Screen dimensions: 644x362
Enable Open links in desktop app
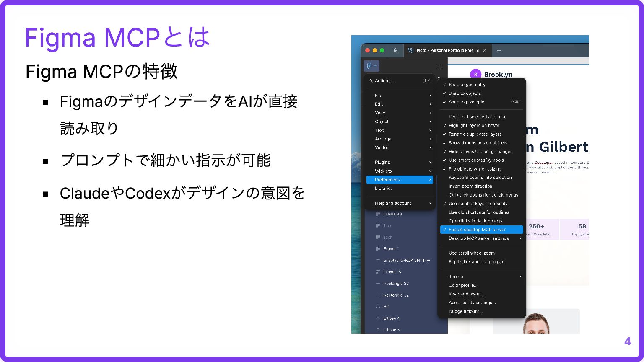(x=482, y=221)
